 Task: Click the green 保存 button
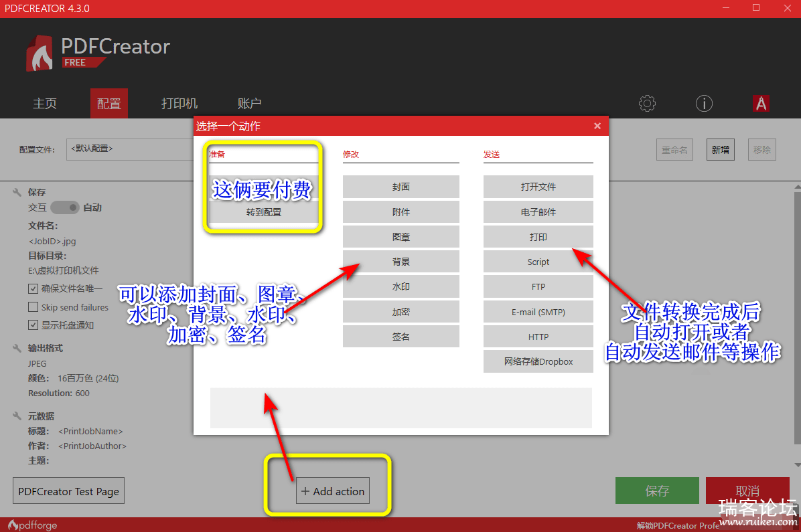pos(657,491)
